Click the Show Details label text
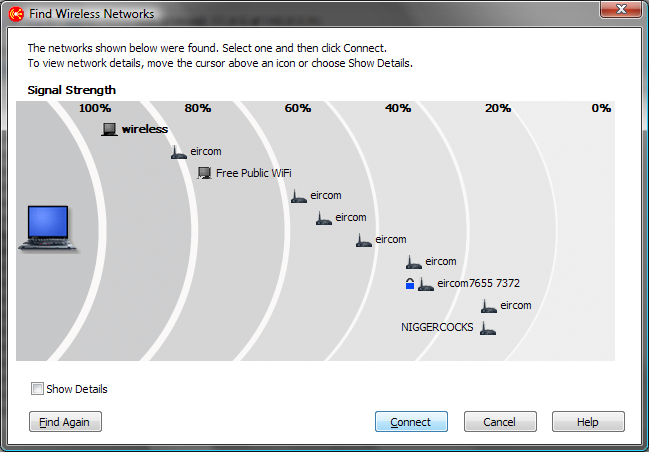 click(x=77, y=389)
